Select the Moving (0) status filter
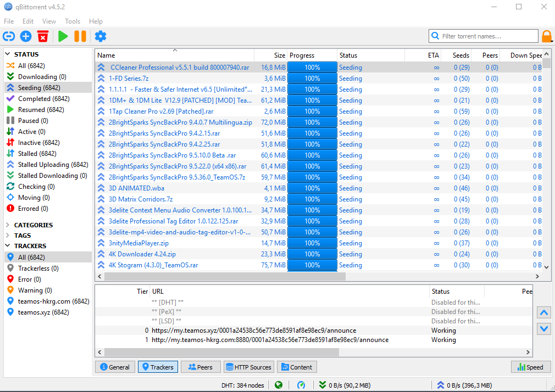 coord(48,197)
